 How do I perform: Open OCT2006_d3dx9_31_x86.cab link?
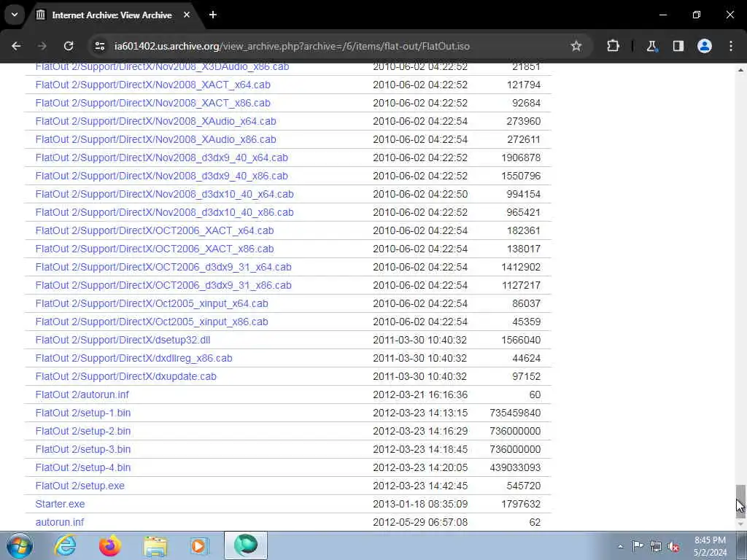(163, 285)
